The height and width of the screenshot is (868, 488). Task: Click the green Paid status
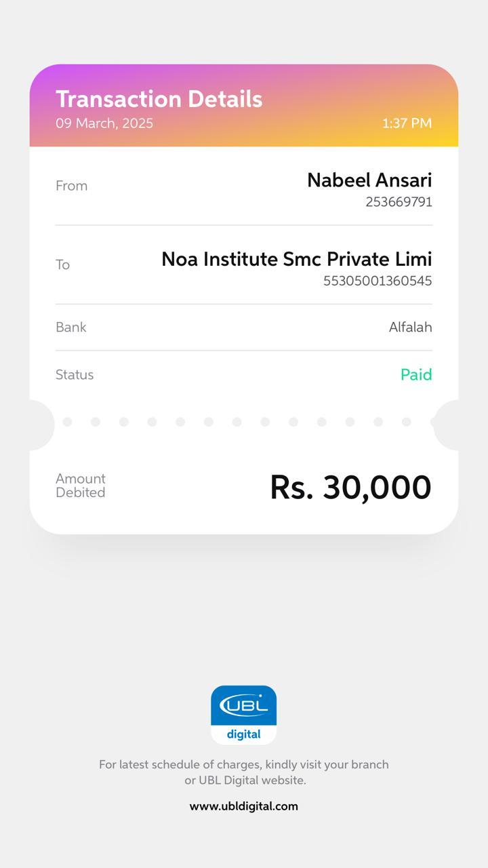tap(416, 374)
